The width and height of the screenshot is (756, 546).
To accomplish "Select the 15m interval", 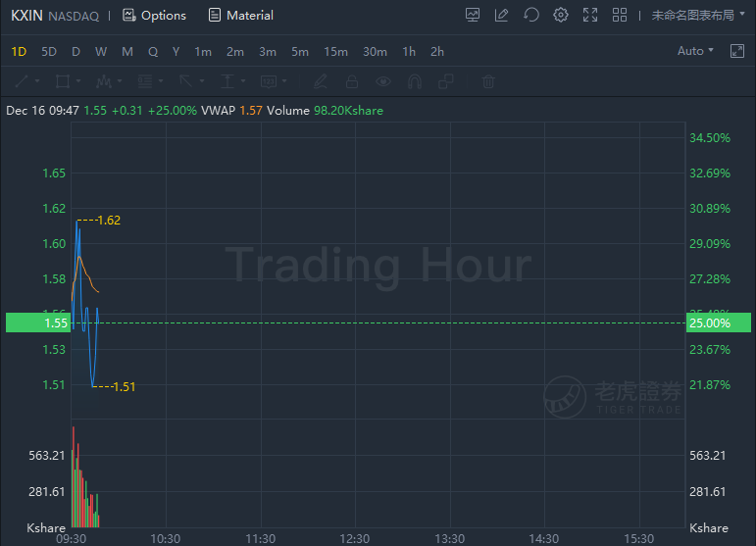I will click(x=335, y=52).
